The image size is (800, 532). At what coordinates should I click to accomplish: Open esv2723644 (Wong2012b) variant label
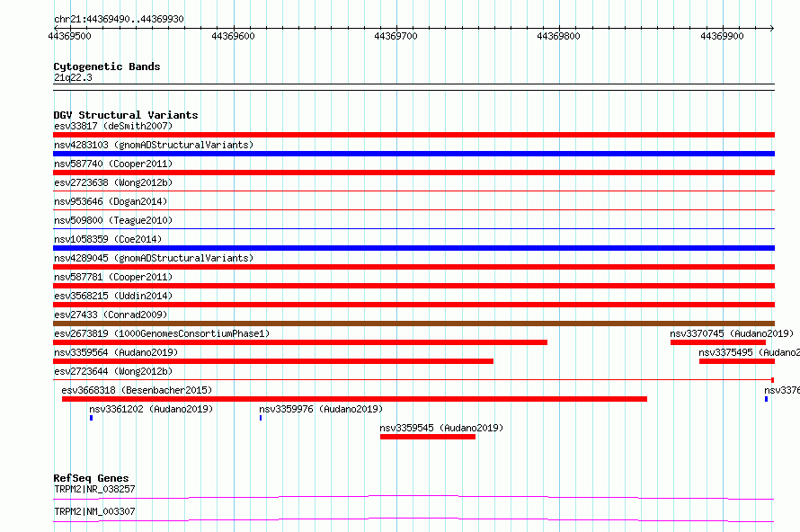pyautogui.click(x=113, y=371)
